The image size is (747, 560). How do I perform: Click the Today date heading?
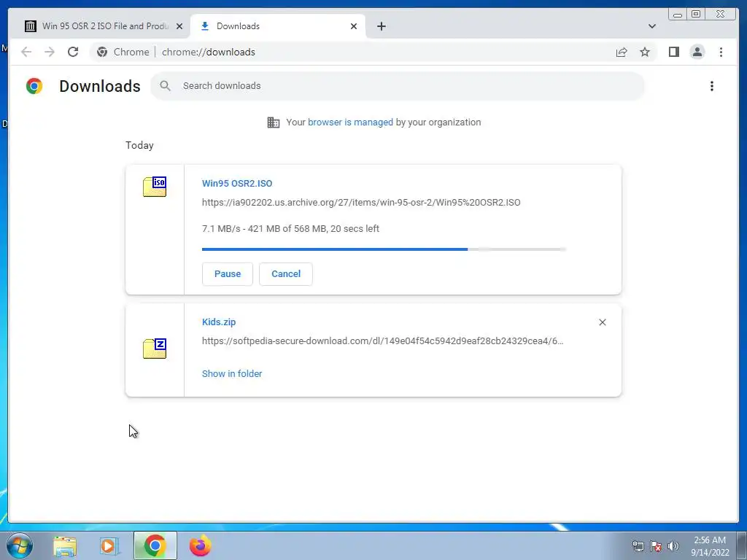pos(139,145)
